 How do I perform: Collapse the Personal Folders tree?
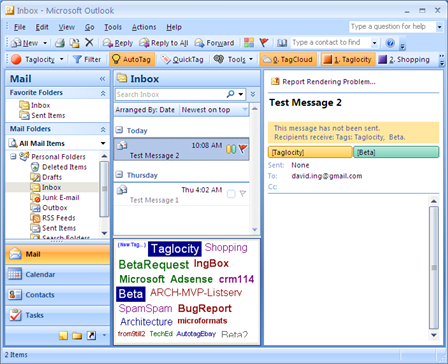click(13, 156)
